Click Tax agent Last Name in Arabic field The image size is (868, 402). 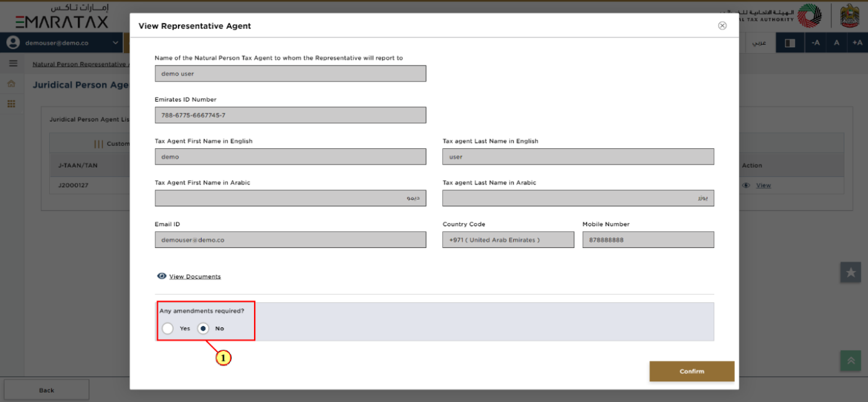(578, 198)
